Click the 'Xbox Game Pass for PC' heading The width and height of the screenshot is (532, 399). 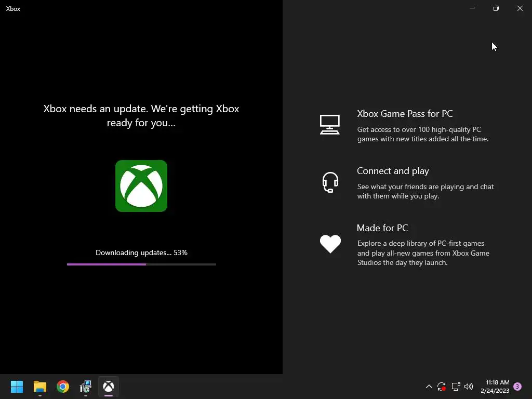pyautogui.click(x=405, y=114)
